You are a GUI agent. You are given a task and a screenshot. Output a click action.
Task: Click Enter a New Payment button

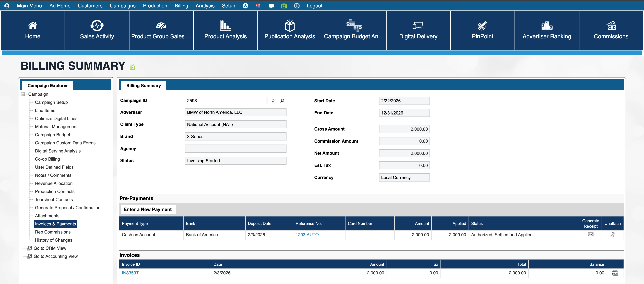click(148, 209)
